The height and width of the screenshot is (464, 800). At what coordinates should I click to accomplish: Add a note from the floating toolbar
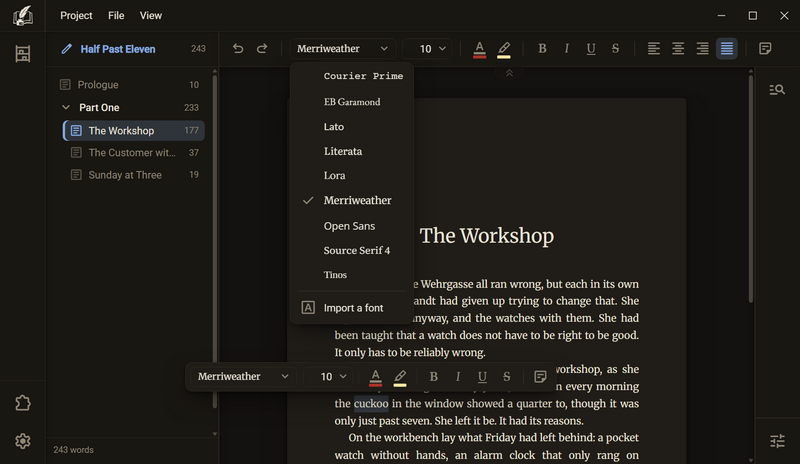tap(540, 377)
